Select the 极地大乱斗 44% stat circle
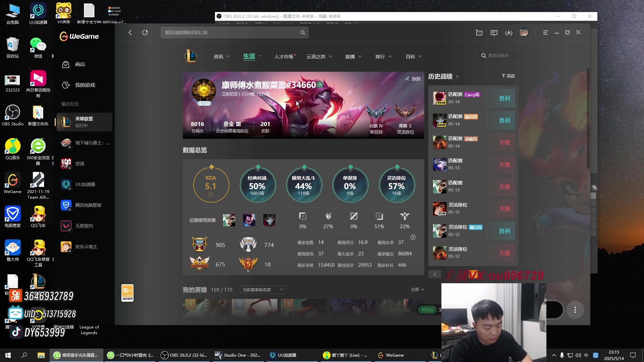Screen dimensions: 644x362 click(304, 185)
